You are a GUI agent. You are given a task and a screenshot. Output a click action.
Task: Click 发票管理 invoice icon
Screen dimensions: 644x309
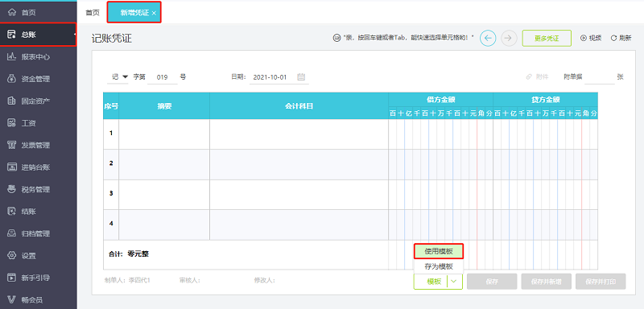point(12,145)
